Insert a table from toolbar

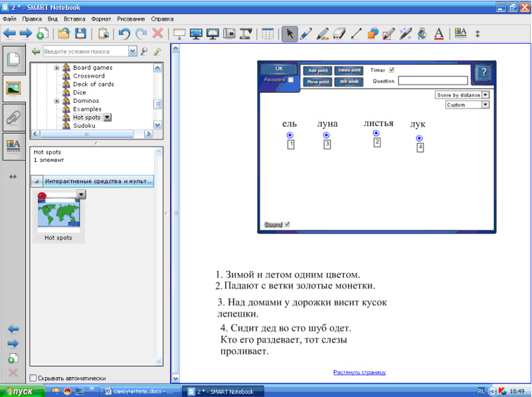pyautogui.click(x=268, y=33)
